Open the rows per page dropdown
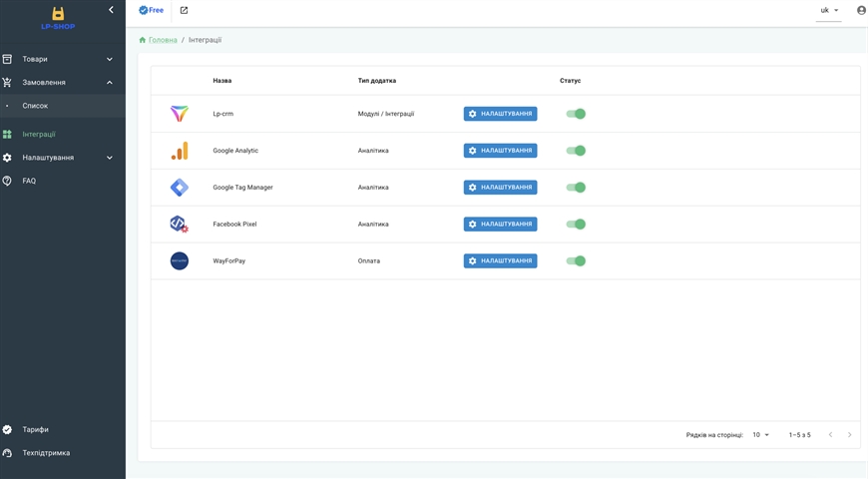Viewport: 868px width, 479px height. 760,435
